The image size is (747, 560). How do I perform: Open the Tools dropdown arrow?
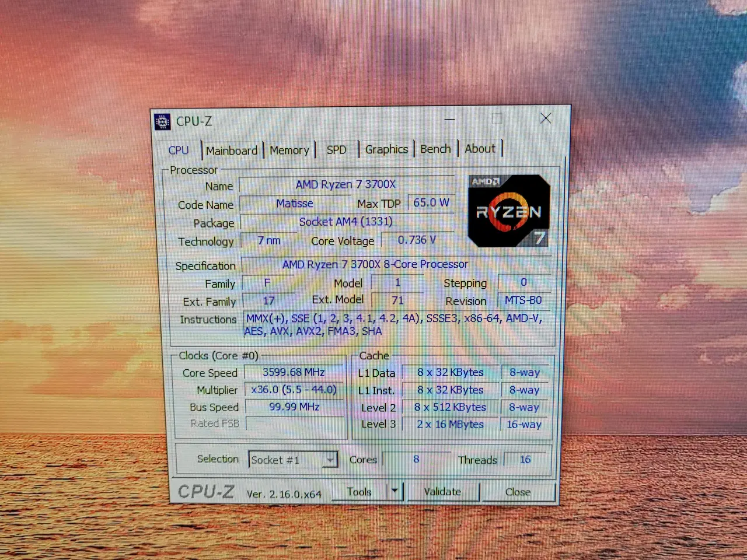[x=395, y=491]
